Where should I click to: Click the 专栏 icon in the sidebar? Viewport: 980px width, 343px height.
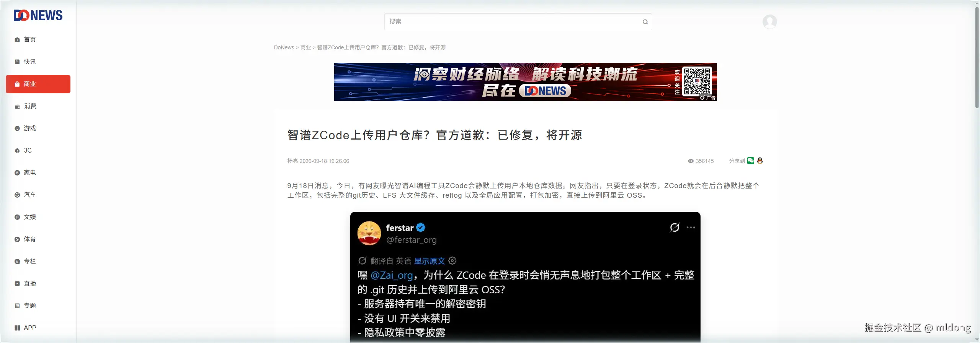17,262
